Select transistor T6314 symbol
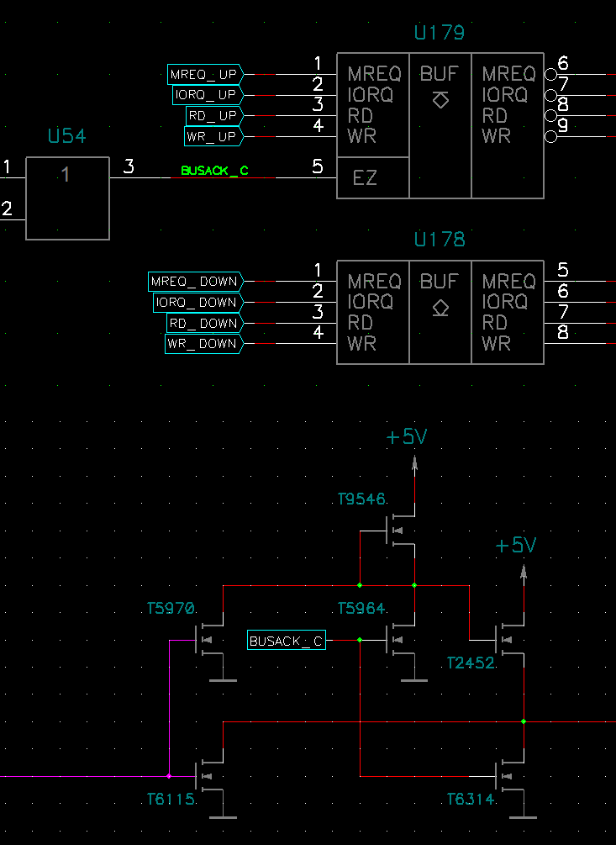 click(x=503, y=776)
